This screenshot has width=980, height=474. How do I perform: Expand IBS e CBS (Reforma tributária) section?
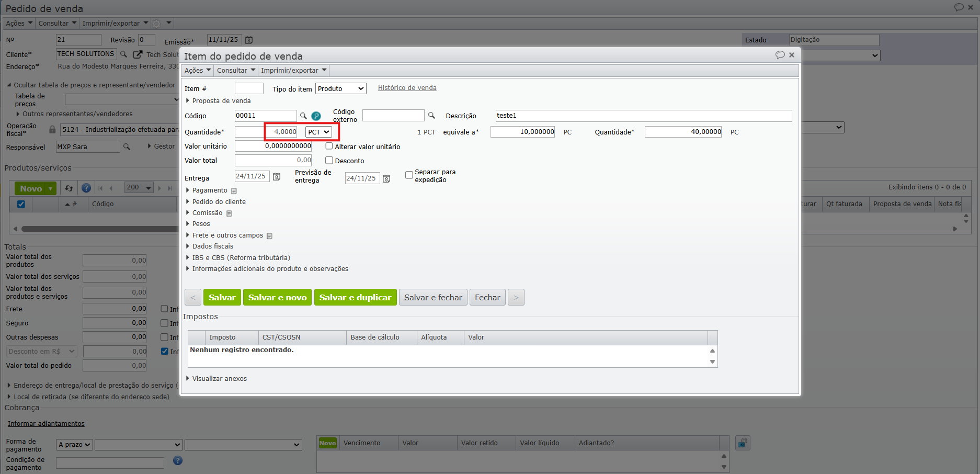point(238,258)
